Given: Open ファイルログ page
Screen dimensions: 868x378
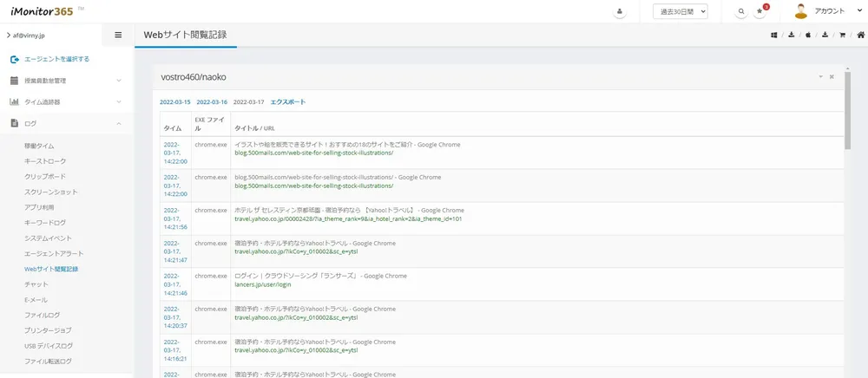Looking at the screenshot, I should (x=42, y=315).
